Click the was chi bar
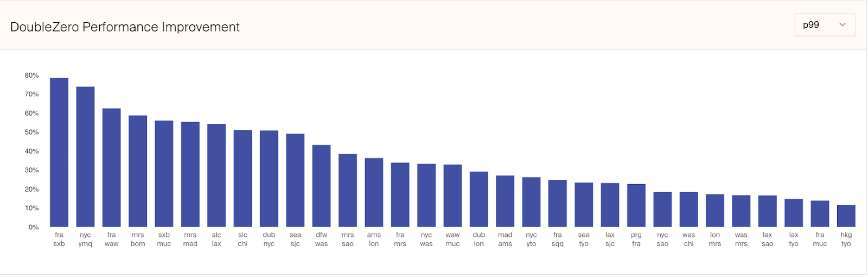Viewport: 868px width, 277px height. pyautogui.click(x=688, y=210)
